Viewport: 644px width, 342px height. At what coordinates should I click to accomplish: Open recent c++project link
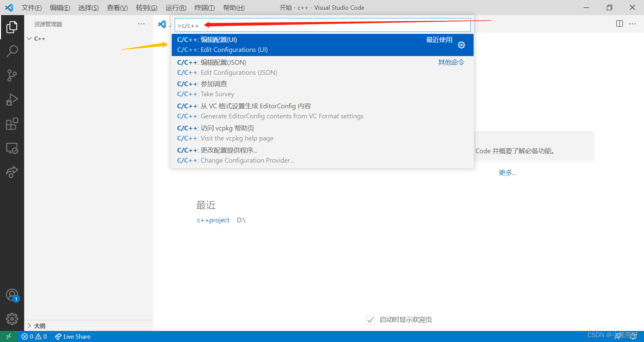coord(213,220)
